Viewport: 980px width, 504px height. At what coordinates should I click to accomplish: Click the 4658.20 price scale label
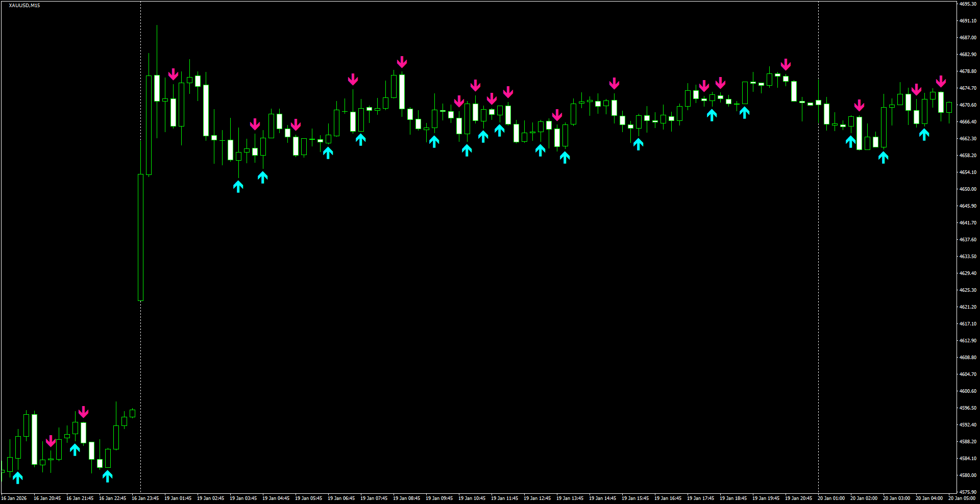tap(968, 156)
